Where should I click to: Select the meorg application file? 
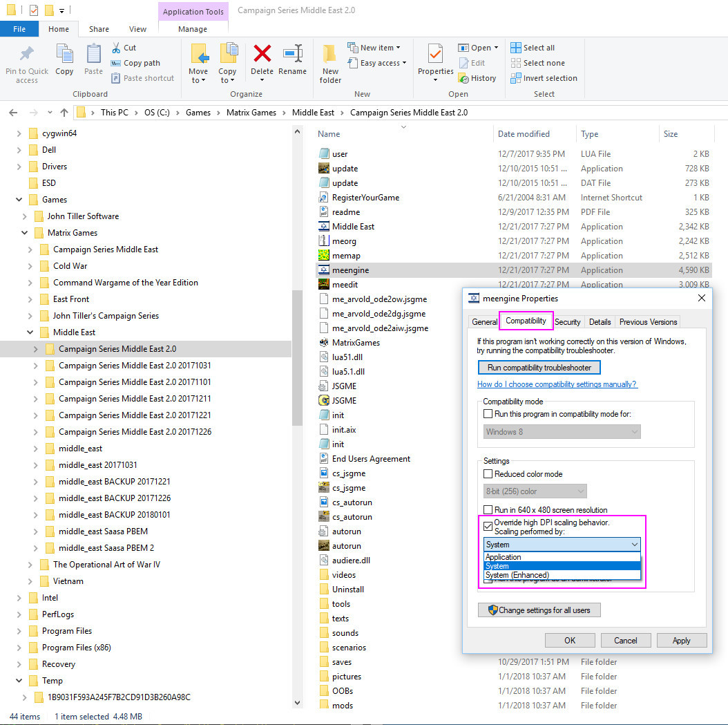[344, 241]
